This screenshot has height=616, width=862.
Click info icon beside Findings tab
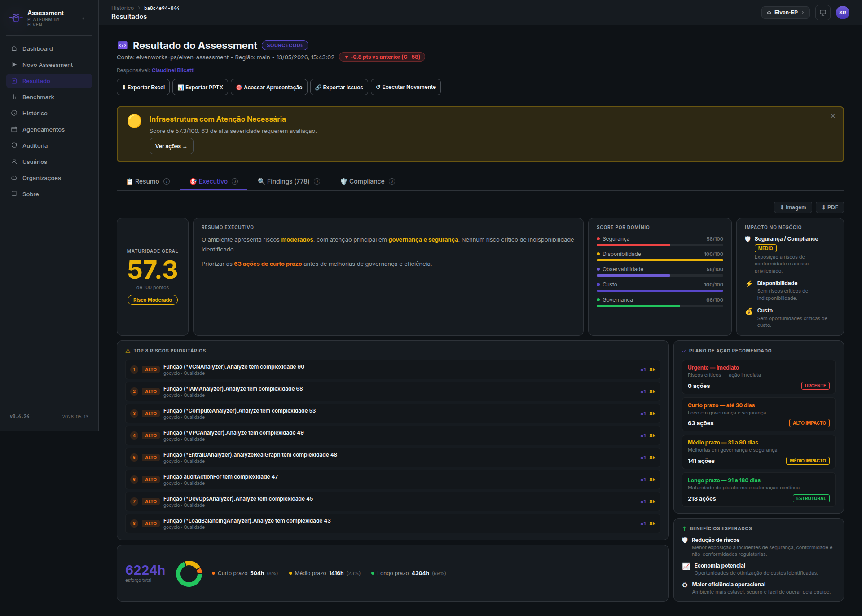tap(317, 181)
